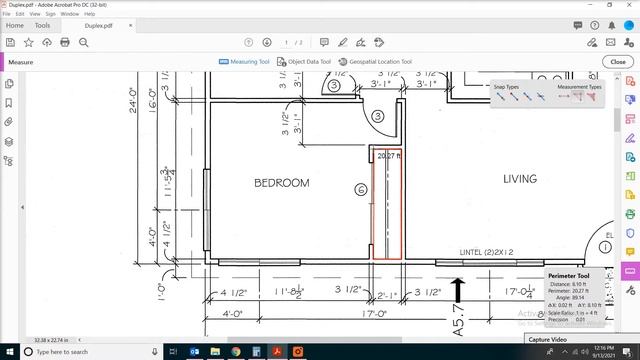This screenshot has width=640, height=360.
Task: Switch to the Home tab
Action: [x=15, y=25]
